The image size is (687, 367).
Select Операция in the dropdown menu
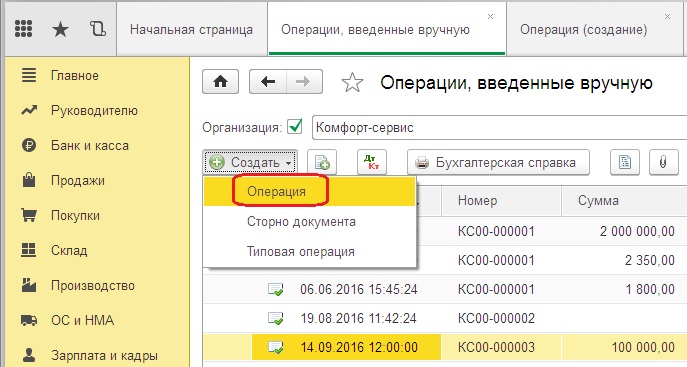click(x=276, y=191)
